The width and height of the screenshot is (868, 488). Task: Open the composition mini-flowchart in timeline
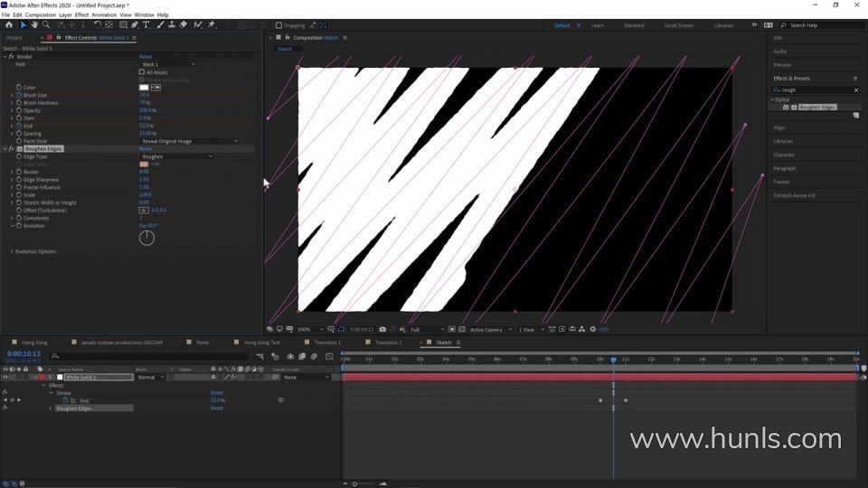point(260,357)
